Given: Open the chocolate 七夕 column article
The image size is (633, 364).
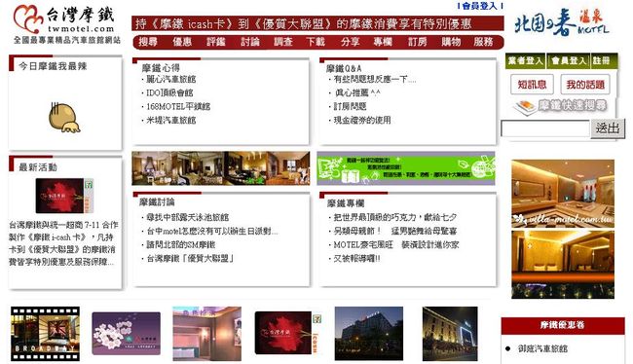Looking at the screenshot, I should 394,217.
